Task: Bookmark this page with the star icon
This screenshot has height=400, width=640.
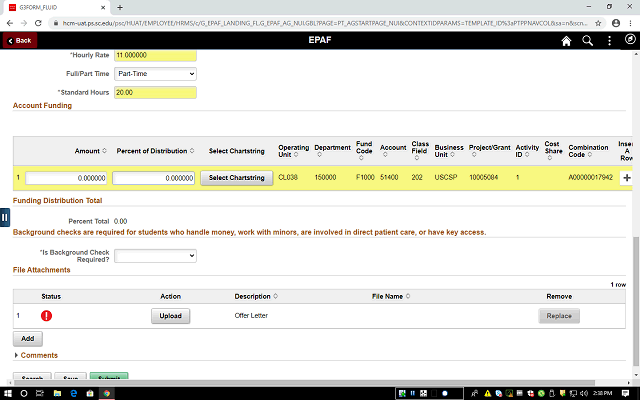Action: pyautogui.click(x=598, y=23)
